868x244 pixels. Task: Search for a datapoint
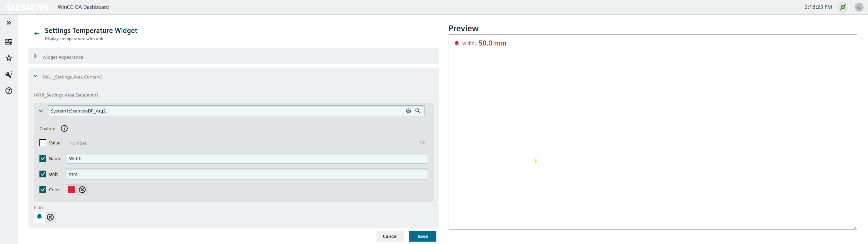point(418,111)
